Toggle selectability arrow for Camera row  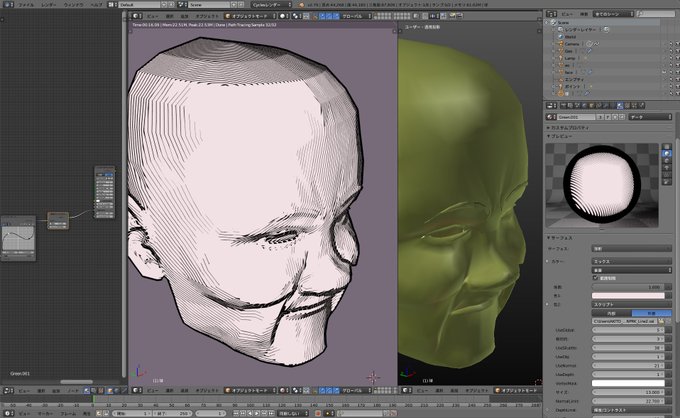click(x=670, y=44)
